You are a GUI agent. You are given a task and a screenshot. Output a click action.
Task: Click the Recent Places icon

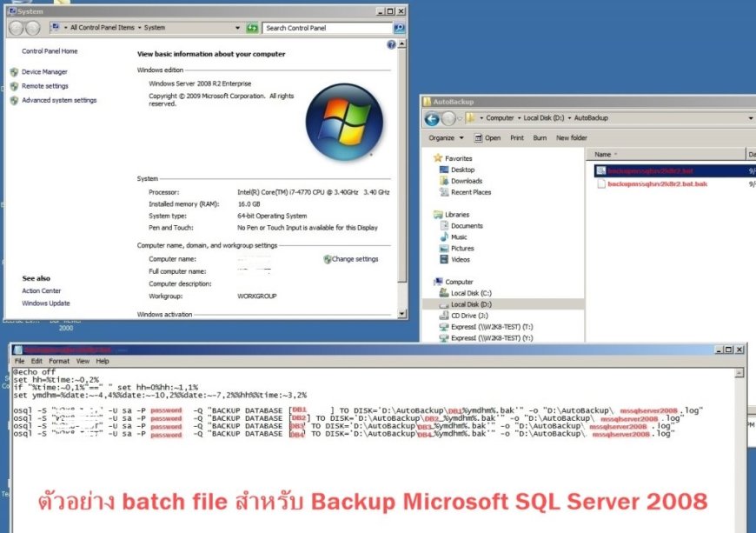444,192
